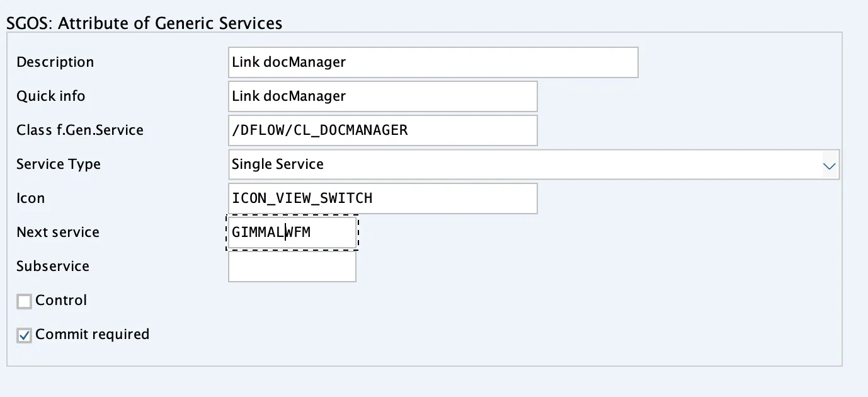Click the "Control" checkbox label text

click(x=61, y=301)
